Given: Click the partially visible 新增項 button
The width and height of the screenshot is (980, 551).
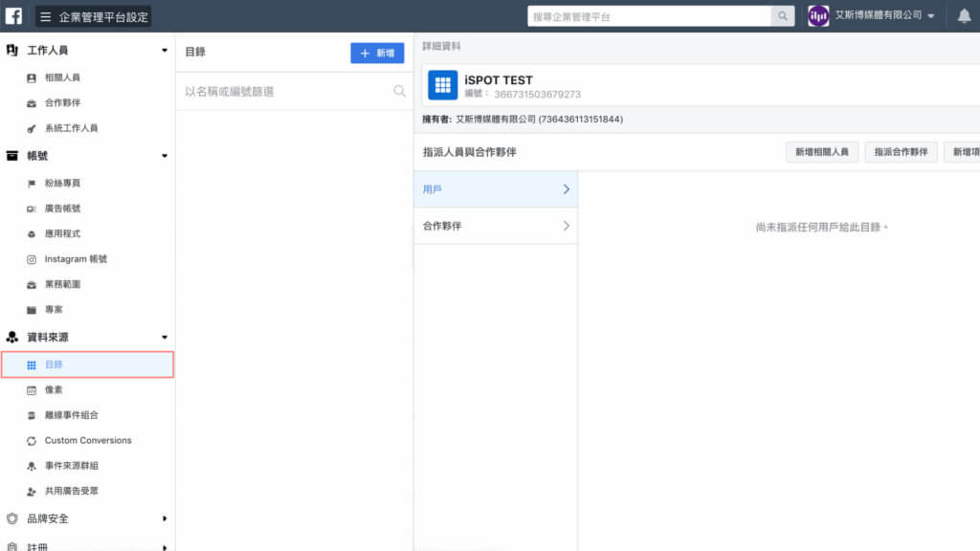Looking at the screenshot, I should (x=963, y=152).
